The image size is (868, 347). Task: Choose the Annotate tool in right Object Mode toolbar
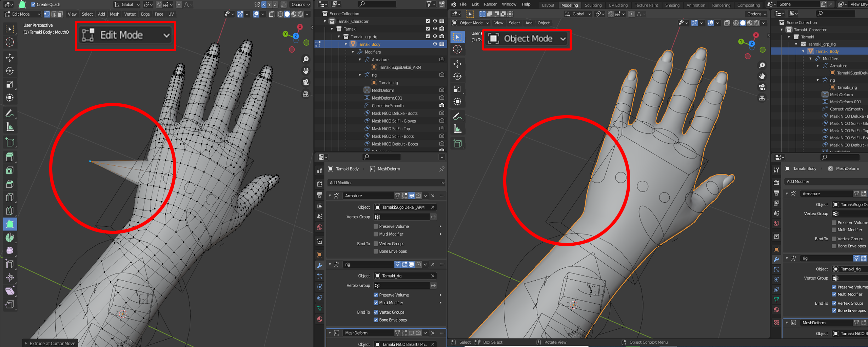[457, 116]
